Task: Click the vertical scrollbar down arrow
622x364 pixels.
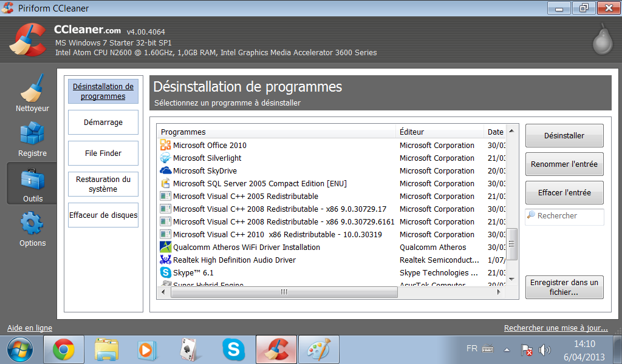Action: (x=511, y=279)
